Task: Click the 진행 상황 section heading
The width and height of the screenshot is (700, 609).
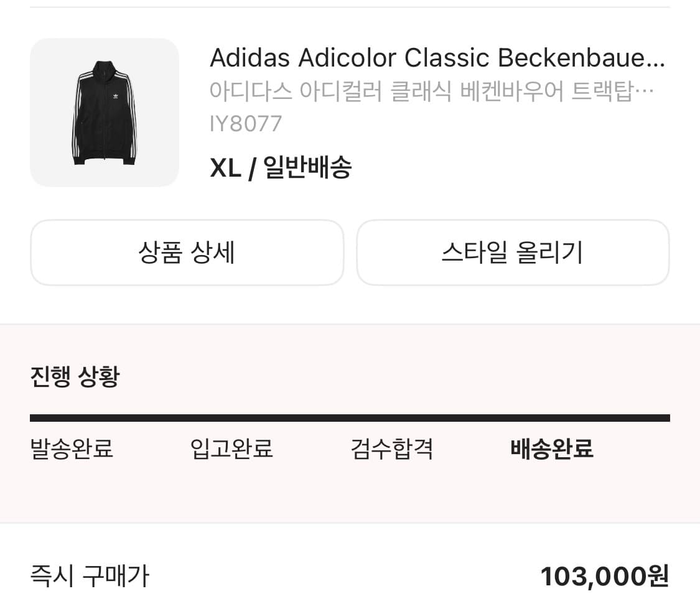Action: tap(75, 377)
